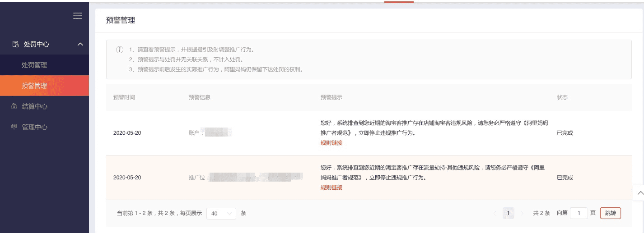This screenshot has height=233, width=644.
Task: Click the 预警管理 page title
Action: coord(121,20)
